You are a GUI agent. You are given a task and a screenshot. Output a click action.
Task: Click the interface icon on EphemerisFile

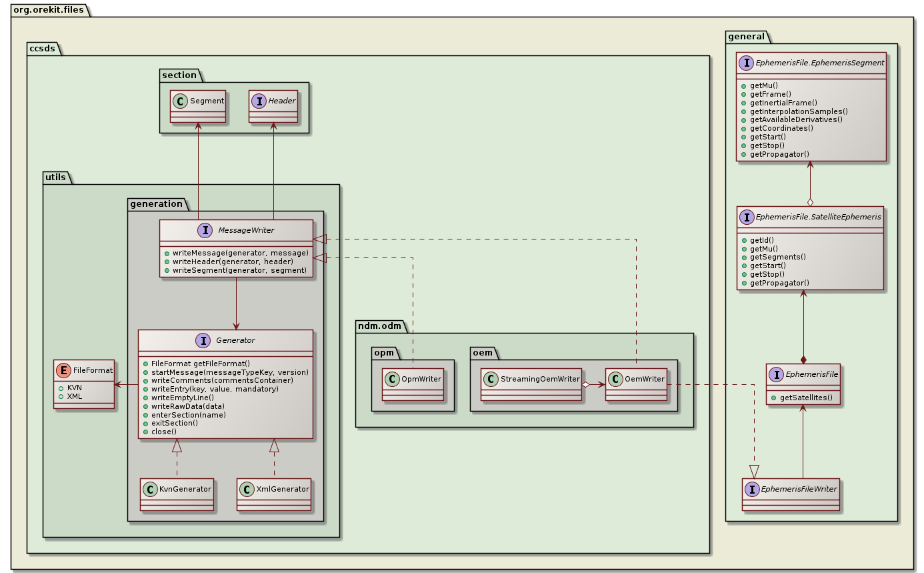click(x=777, y=374)
